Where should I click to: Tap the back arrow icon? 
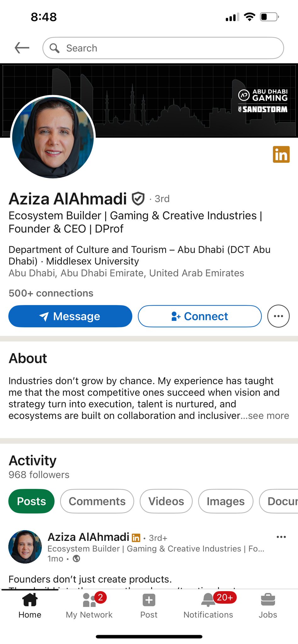coord(22,48)
